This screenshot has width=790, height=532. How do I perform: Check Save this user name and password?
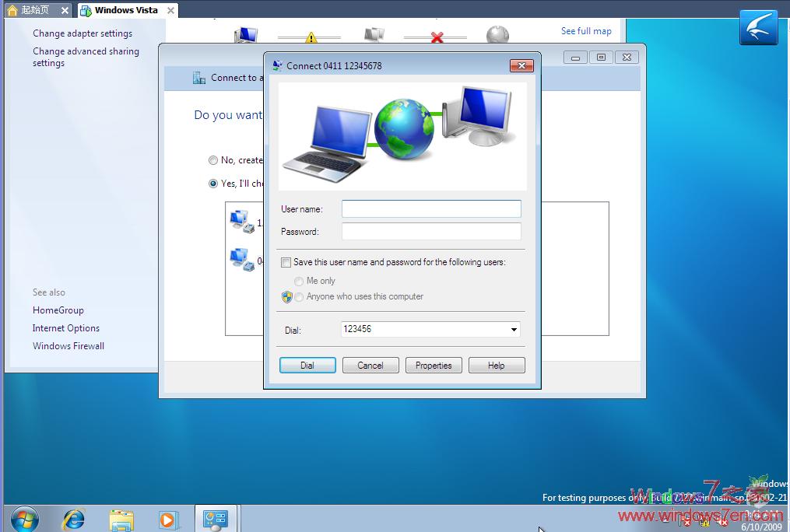click(x=286, y=262)
